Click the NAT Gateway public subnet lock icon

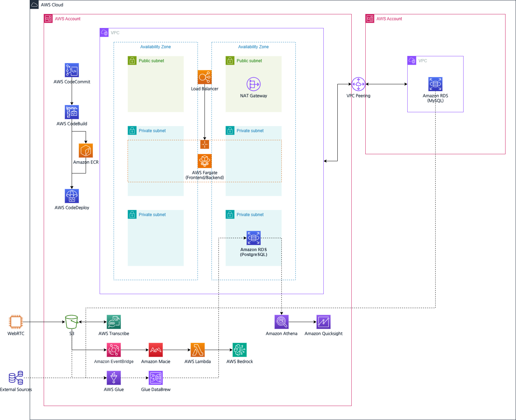pos(230,60)
